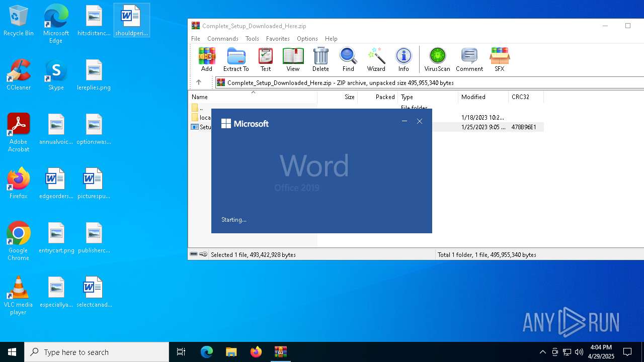The height and width of the screenshot is (362, 644).
Task: Close the Word splash screen
Action: [420, 121]
